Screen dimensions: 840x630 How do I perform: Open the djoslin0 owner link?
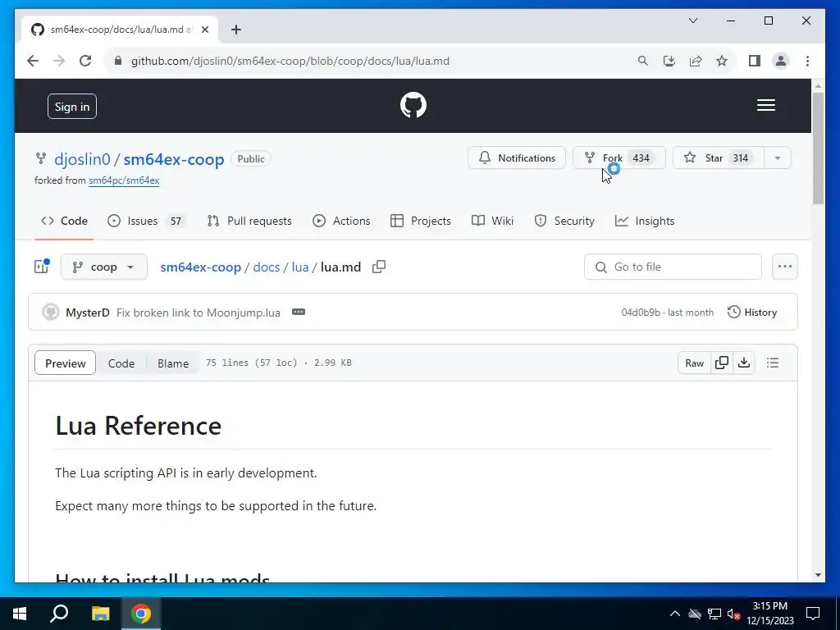[82, 159]
